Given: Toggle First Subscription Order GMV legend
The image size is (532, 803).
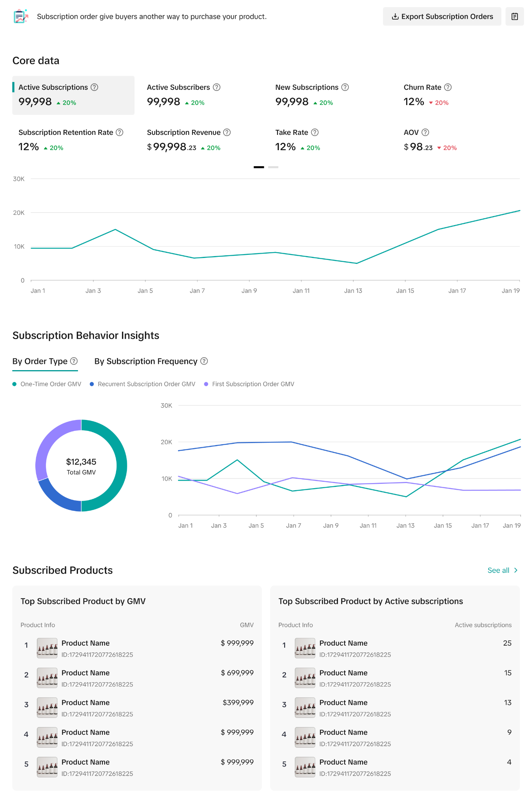Looking at the screenshot, I should [249, 384].
